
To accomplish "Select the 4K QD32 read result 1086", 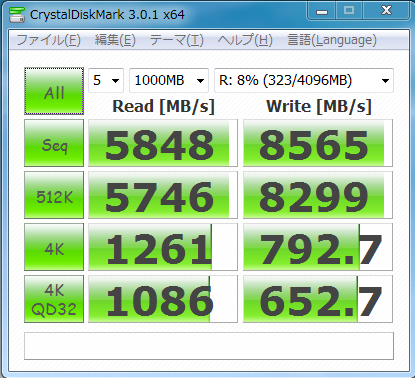I will point(163,299).
